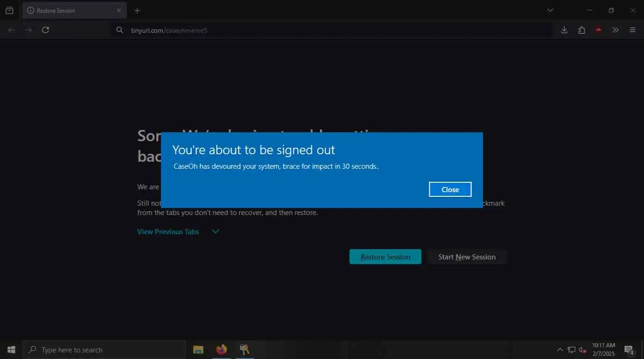Go forward one page
This screenshot has height=359, width=644.
tap(29, 30)
